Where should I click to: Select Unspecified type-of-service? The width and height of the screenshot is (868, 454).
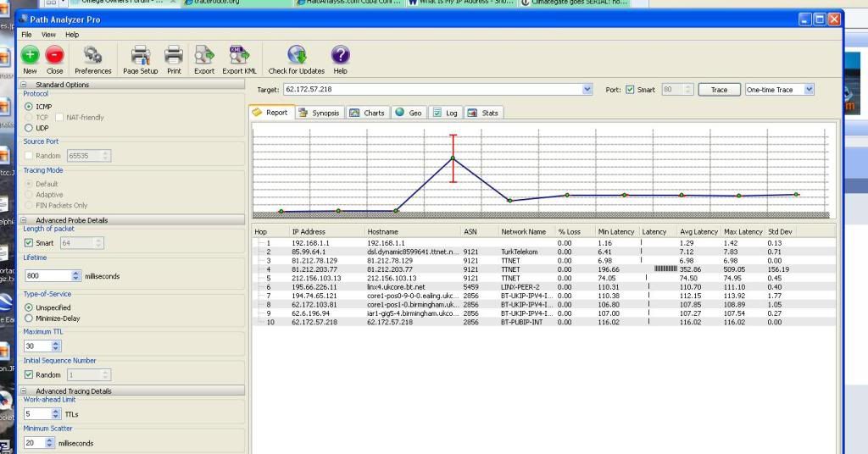coord(29,307)
